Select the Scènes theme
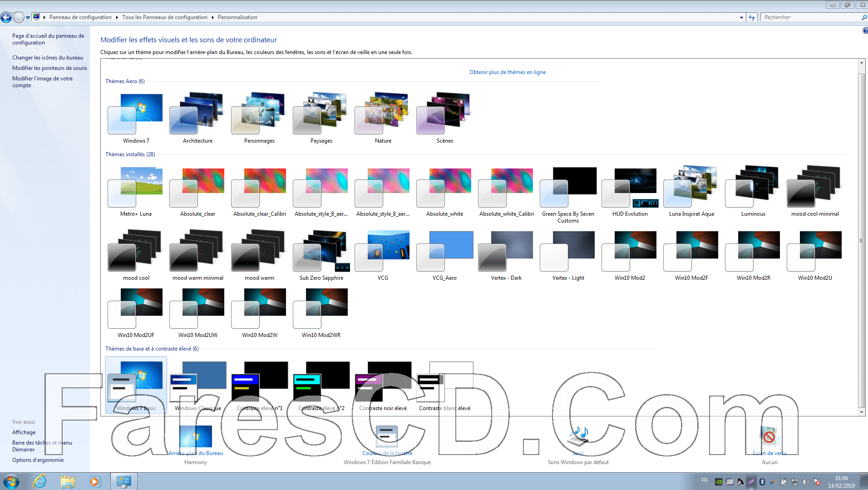This screenshot has height=490, width=868. 444,117
